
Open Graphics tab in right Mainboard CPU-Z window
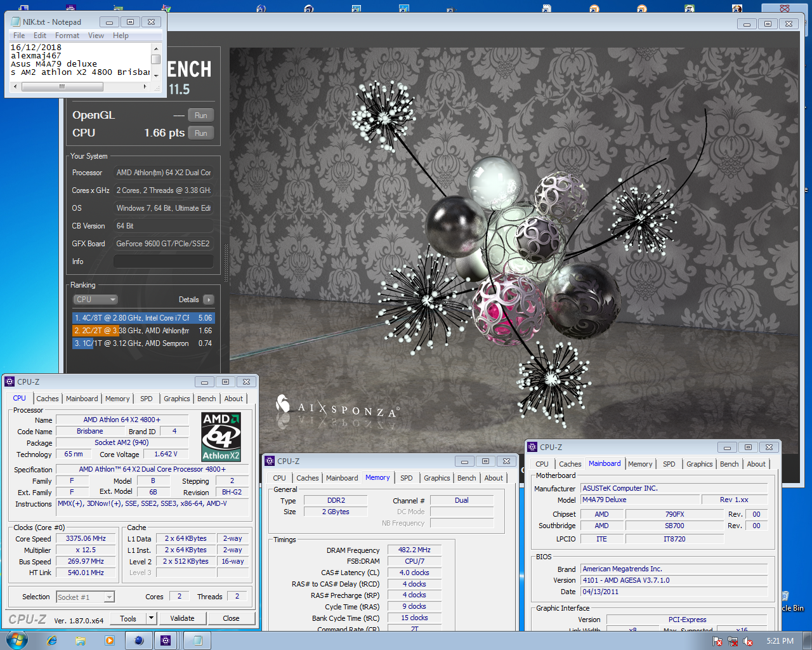pos(700,464)
